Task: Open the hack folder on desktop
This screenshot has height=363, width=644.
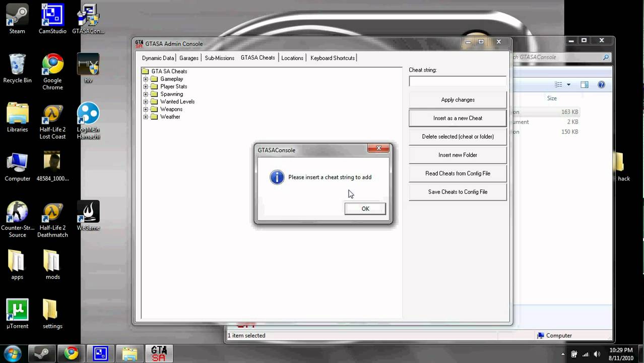Action: pos(624,166)
